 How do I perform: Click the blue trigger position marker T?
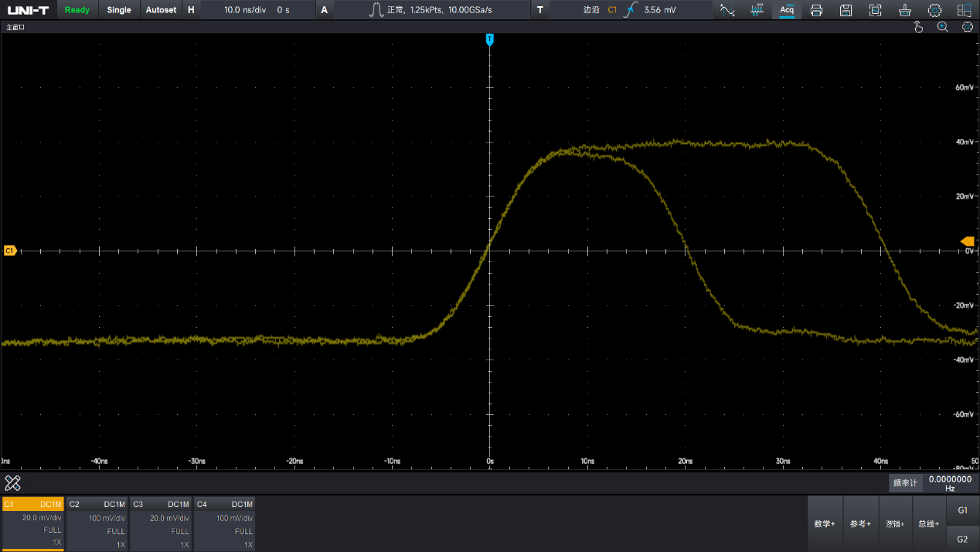pyautogui.click(x=489, y=39)
